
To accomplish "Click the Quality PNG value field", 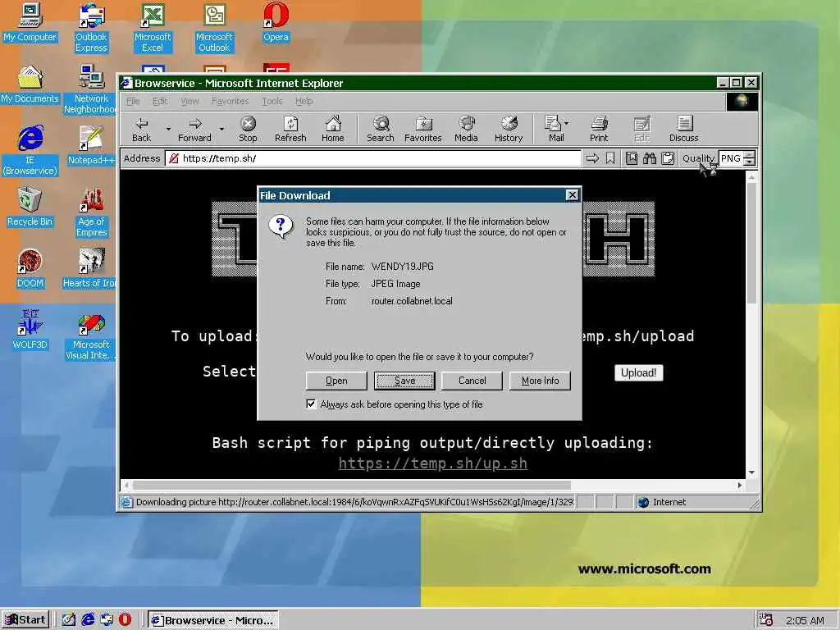I will pos(731,158).
